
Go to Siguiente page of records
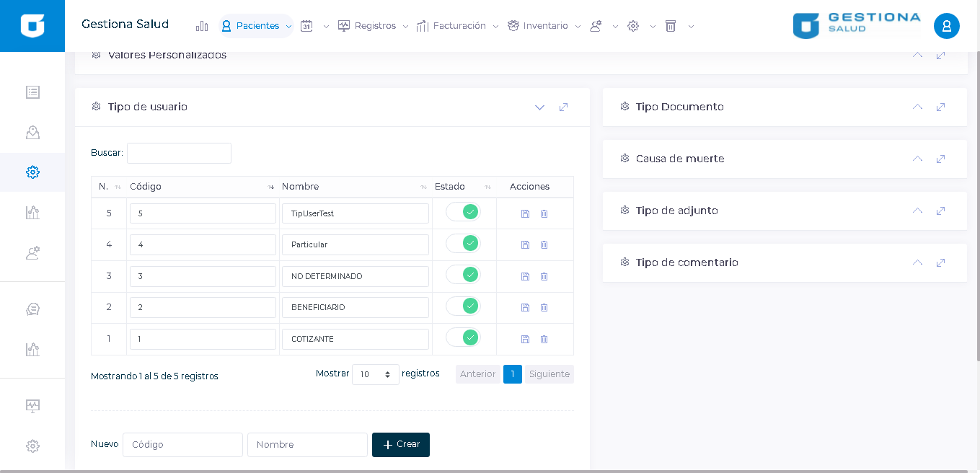(x=549, y=374)
